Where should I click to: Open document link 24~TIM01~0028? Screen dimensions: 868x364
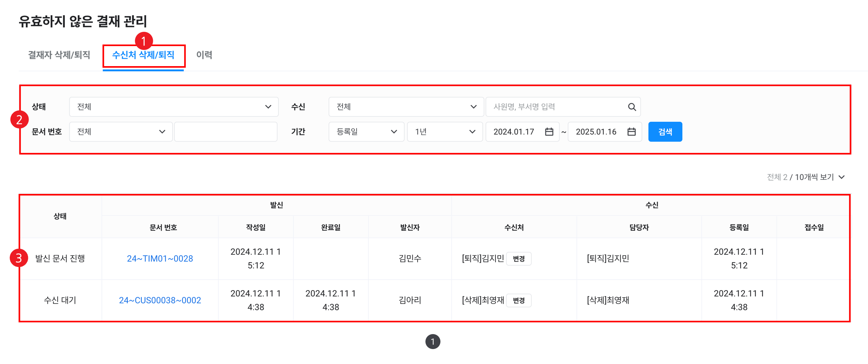coord(160,259)
